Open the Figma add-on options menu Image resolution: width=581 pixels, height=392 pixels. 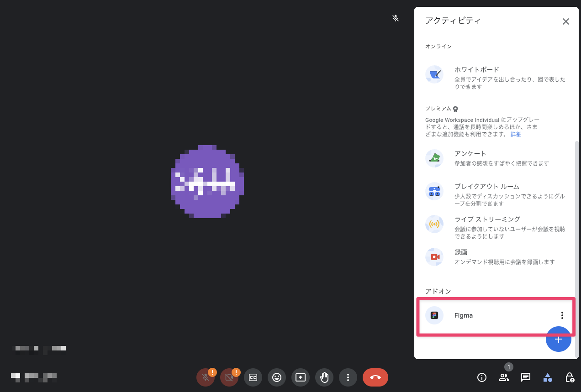[562, 315]
